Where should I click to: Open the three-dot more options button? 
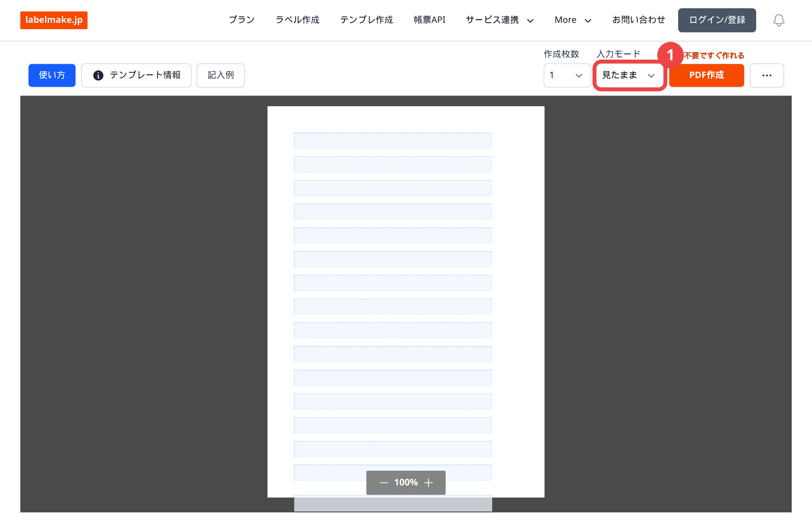tap(767, 75)
